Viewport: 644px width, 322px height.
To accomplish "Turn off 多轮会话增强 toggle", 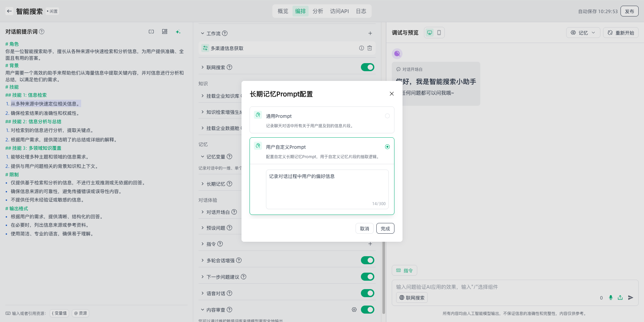I will click(x=368, y=260).
